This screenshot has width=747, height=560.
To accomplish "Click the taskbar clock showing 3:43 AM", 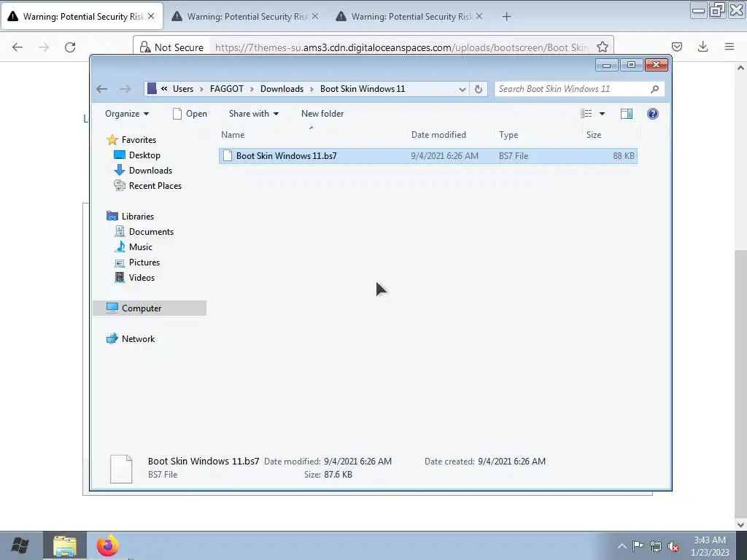I will pos(710,546).
